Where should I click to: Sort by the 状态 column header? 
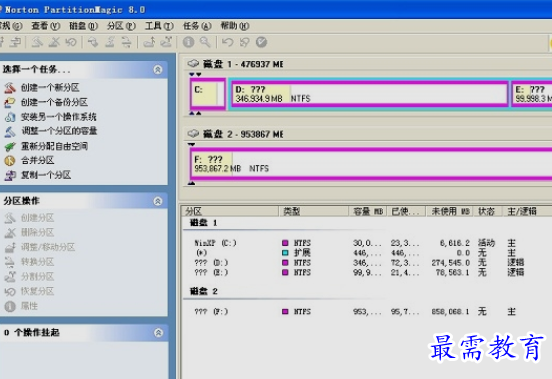(x=487, y=211)
